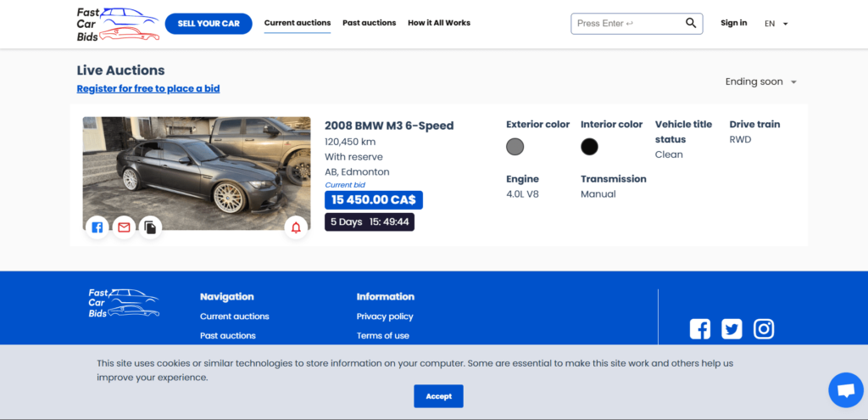Click the Fast Car Bids header logo
This screenshot has width=868, height=420.
118,25
